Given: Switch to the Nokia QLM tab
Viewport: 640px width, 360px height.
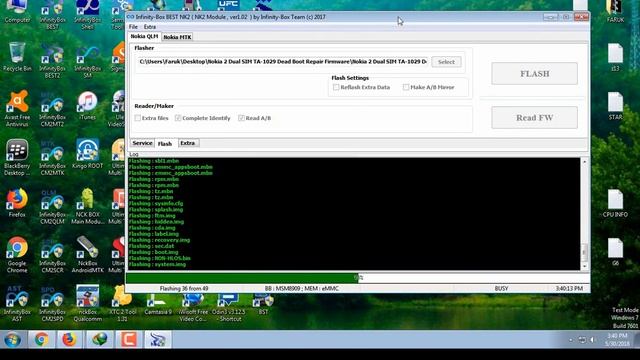Looking at the screenshot, I should pyautogui.click(x=144, y=36).
